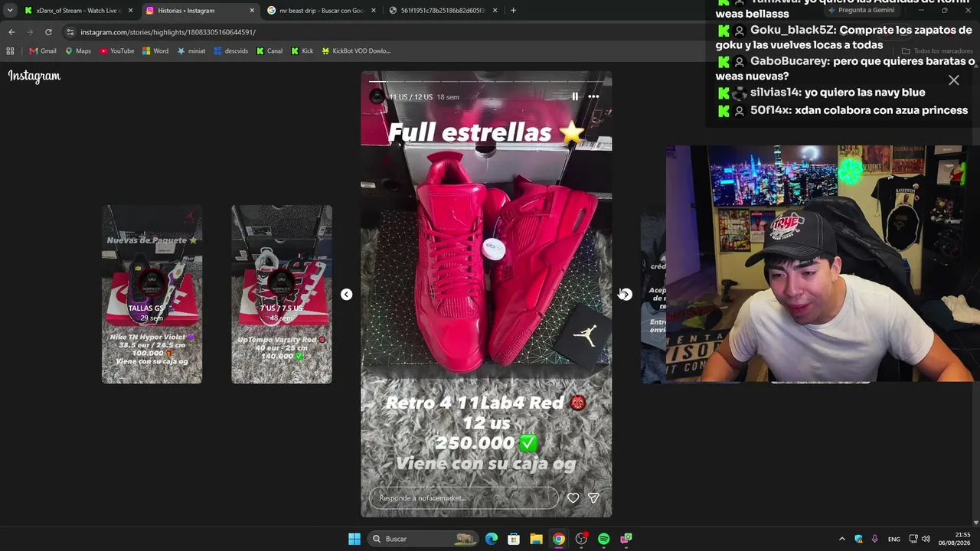The height and width of the screenshot is (551, 980).
Task: Close the Instagram story viewer
Action: [954, 80]
